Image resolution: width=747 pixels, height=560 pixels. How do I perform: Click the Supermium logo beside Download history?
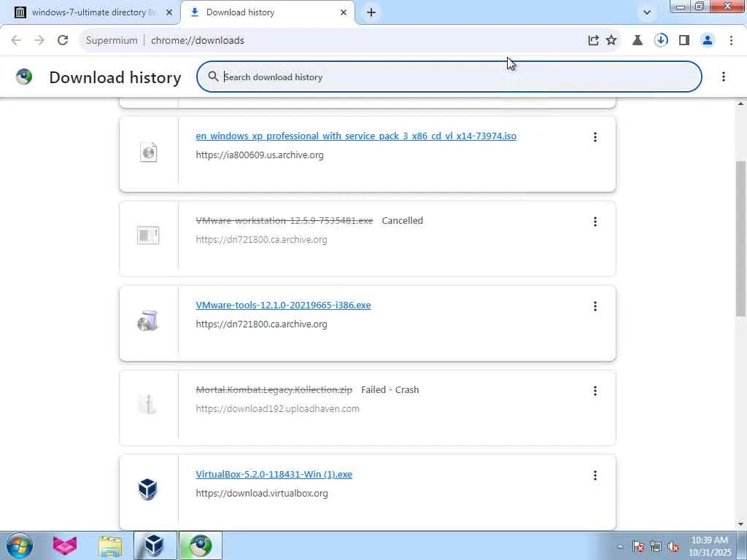pyautogui.click(x=24, y=77)
